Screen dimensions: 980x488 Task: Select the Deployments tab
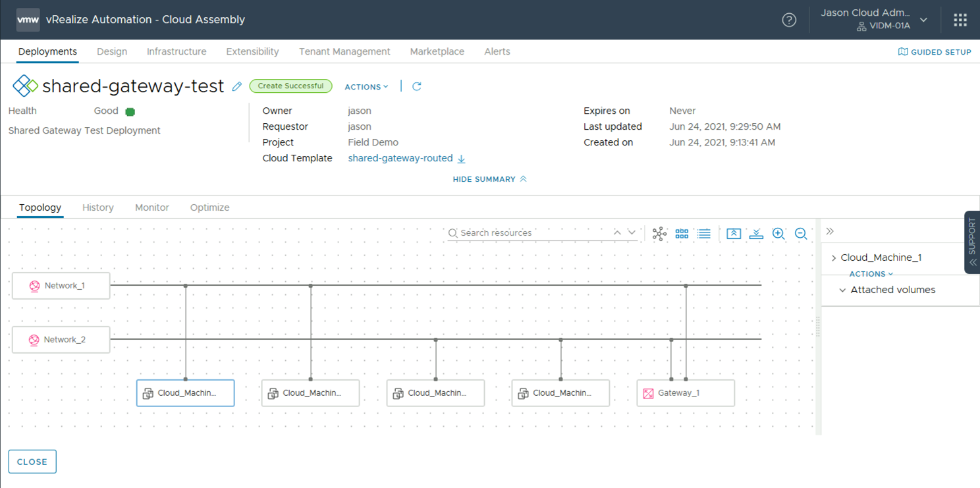click(x=47, y=51)
